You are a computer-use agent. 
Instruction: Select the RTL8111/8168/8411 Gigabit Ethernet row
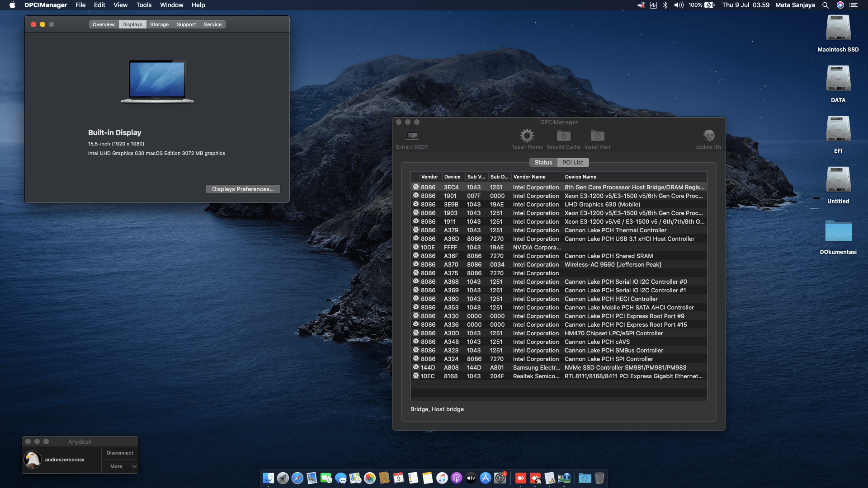click(x=559, y=376)
